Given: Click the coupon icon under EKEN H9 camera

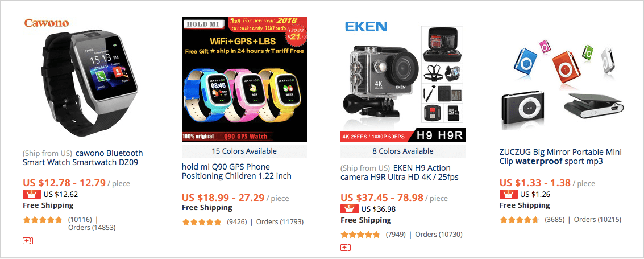Looking at the screenshot, I should pyautogui.click(x=346, y=248).
